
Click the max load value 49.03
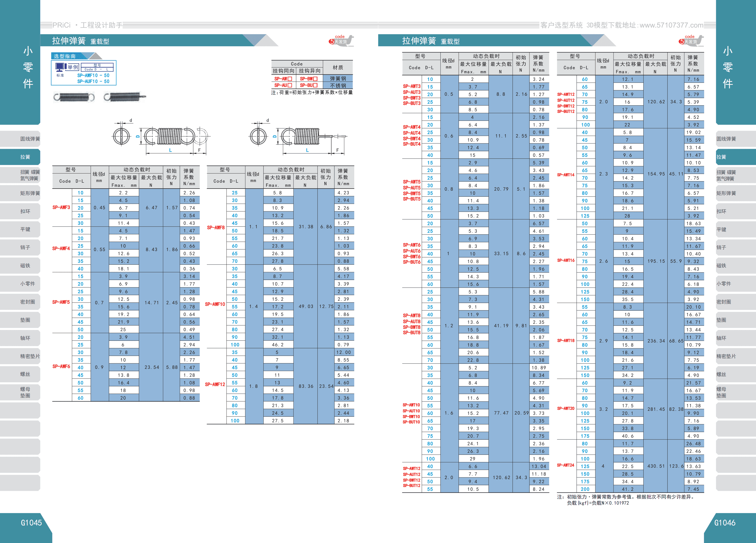tap(306, 307)
